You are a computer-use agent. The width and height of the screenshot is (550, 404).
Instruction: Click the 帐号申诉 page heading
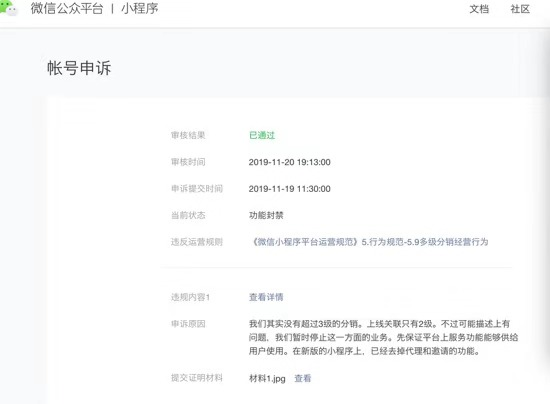click(x=79, y=68)
